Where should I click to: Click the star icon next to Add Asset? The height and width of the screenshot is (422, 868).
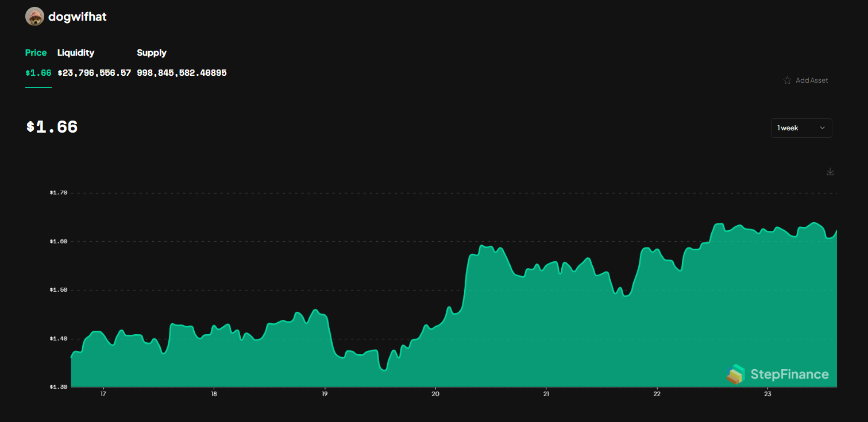tap(787, 80)
